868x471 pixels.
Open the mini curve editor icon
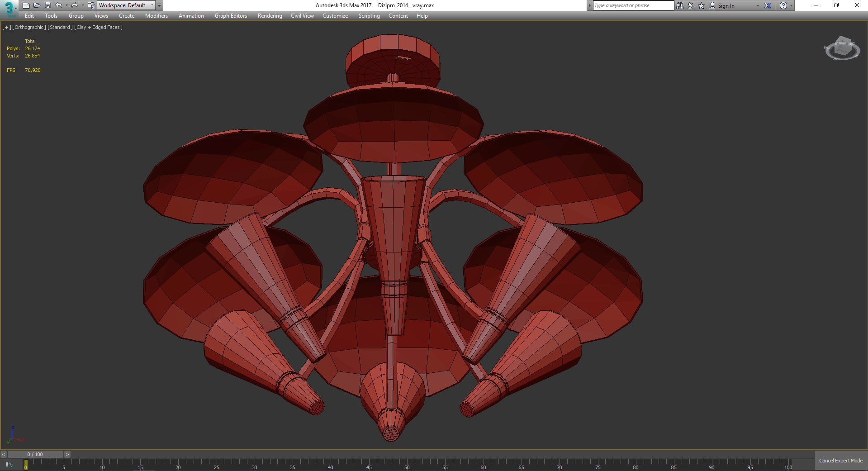click(x=9, y=464)
